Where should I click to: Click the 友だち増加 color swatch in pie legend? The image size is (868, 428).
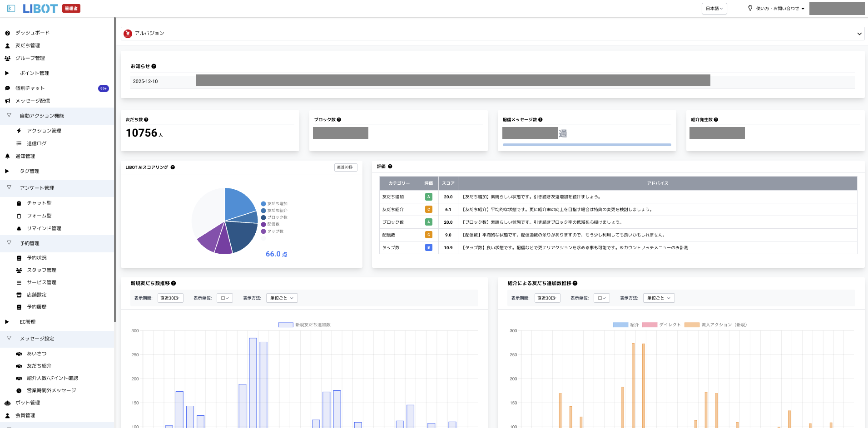point(263,204)
